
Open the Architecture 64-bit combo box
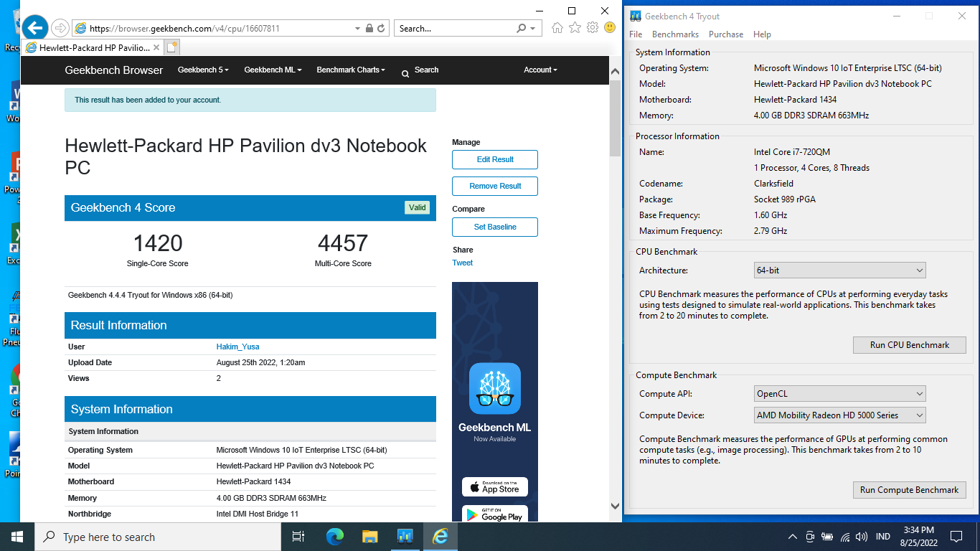point(839,270)
